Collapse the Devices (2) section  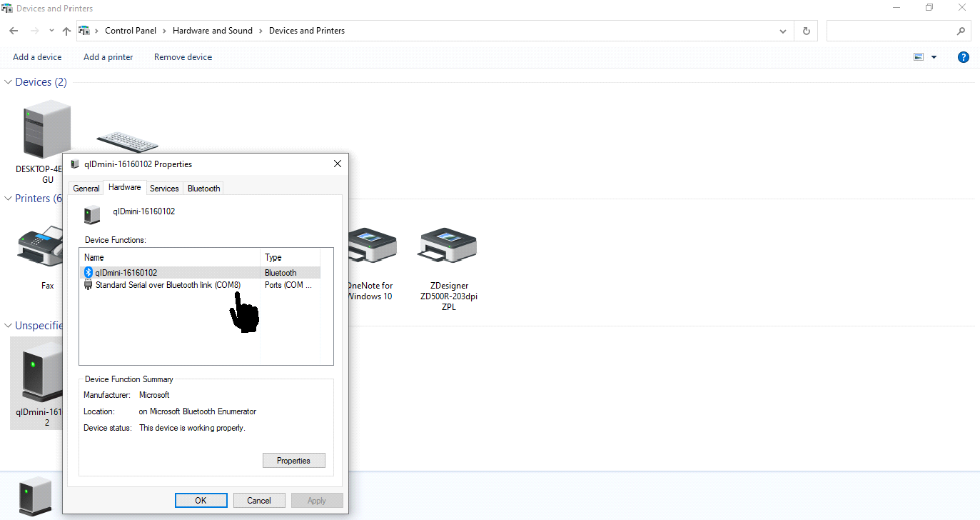9,82
